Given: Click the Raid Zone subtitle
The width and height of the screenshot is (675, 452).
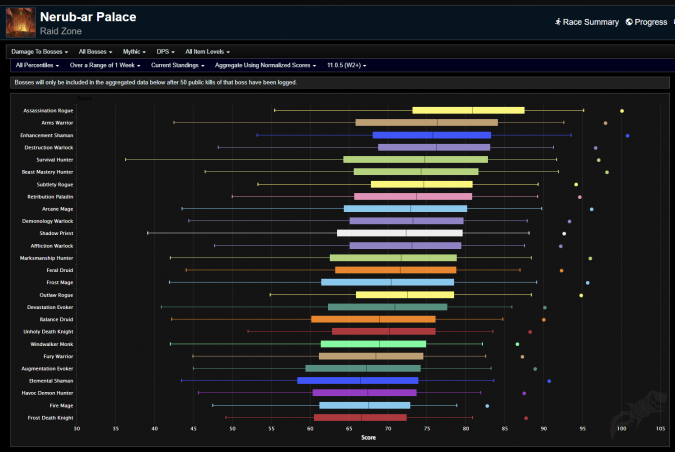Looking at the screenshot, I should pos(61,31).
